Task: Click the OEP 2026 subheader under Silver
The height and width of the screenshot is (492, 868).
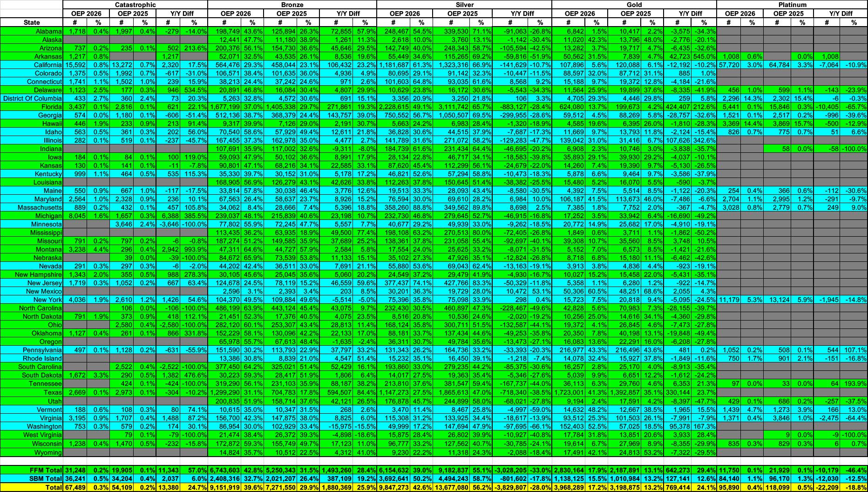Action: pyautogui.click(x=405, y=14)
